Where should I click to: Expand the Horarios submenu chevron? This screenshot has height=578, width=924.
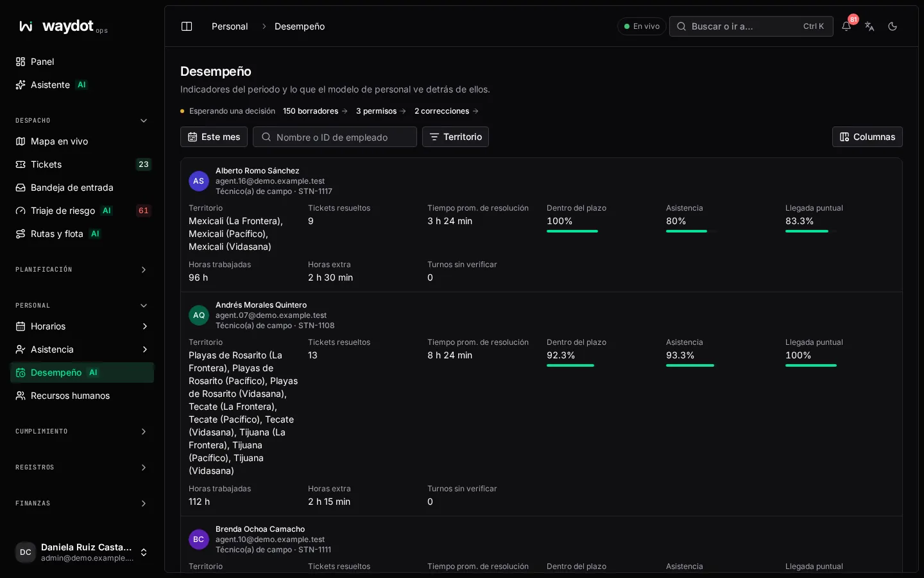point(144,326)
